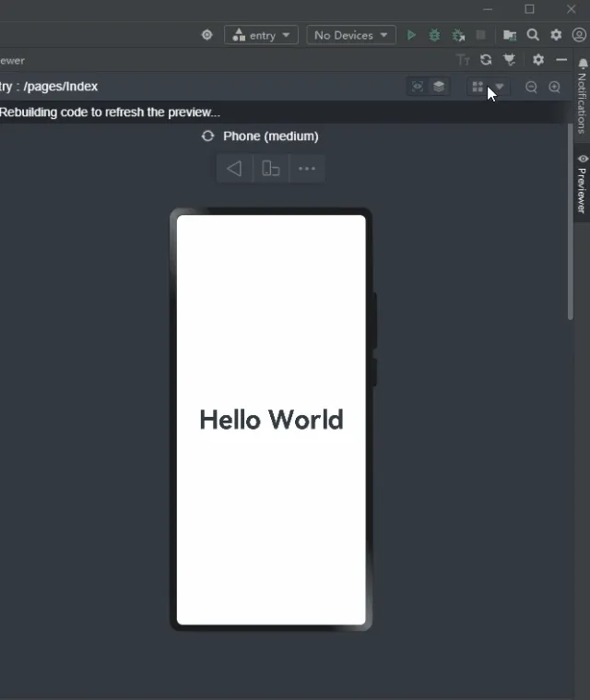The height and width of the screenshot is (700, 590).
Task: Select the Previewer side tab
Action: tap(582, 184)
